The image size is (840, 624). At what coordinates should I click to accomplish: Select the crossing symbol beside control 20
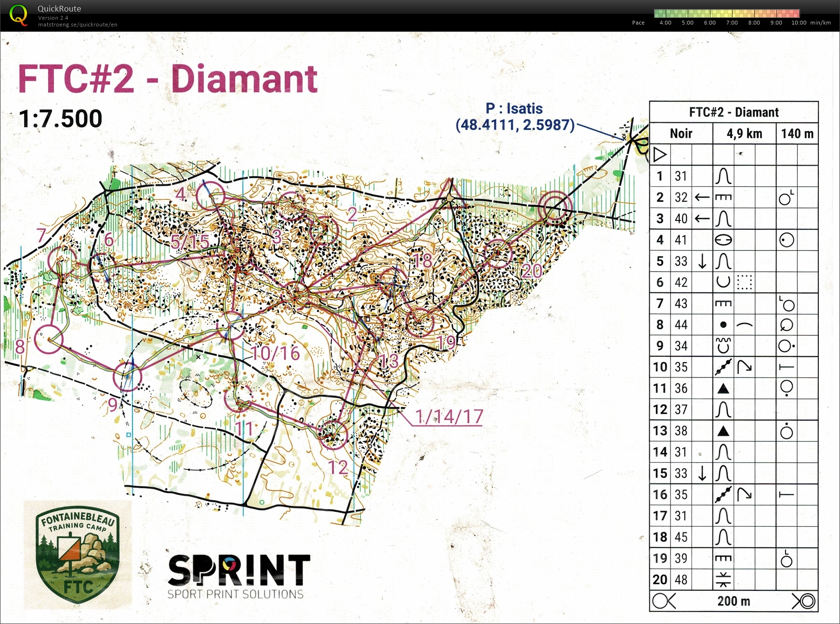(x=724, y=579)
